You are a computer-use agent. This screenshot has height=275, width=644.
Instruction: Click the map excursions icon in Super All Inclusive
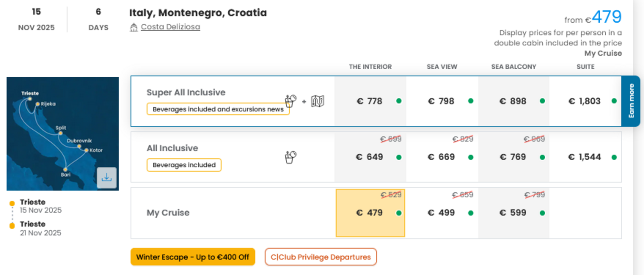coord(317,101)
